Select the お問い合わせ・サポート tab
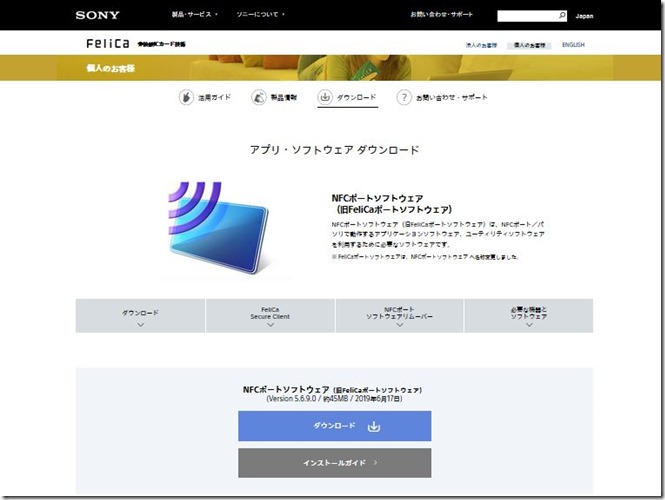 coord(442,98)
